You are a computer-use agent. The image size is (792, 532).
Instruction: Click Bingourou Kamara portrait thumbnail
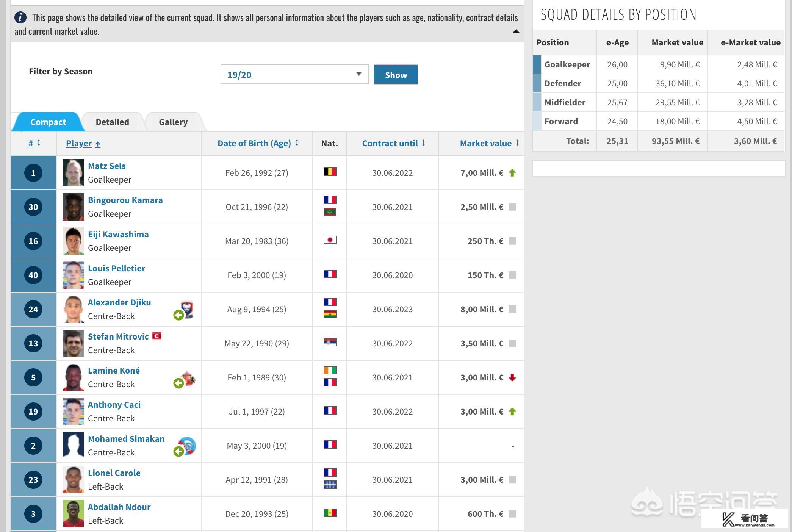coord(73,207)
